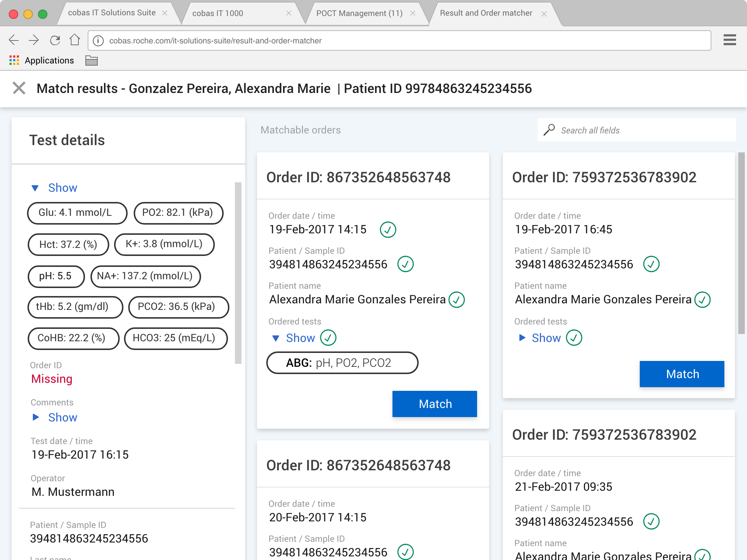Close the Match results panel with X
The height and width of the screenshot is (560, 747).
19,88
